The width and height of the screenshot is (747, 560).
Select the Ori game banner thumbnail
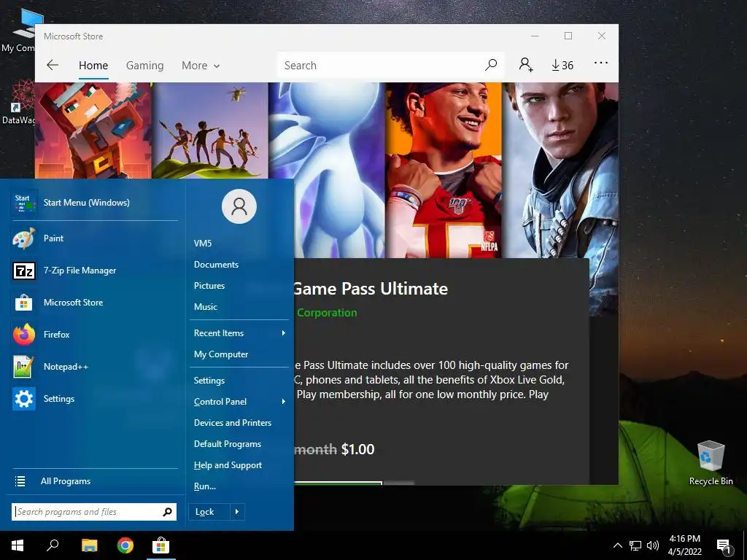pyautogui.click(x=327, y=170)
